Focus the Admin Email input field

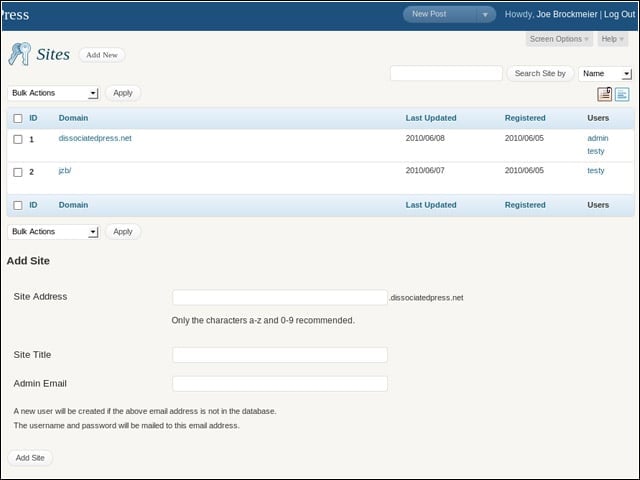coord(280,384)
